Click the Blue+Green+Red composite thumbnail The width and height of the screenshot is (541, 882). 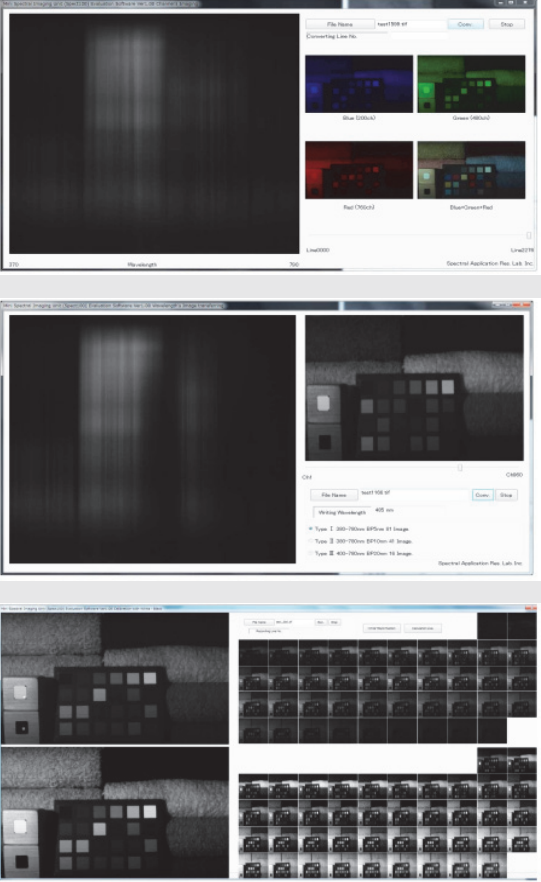471,170
